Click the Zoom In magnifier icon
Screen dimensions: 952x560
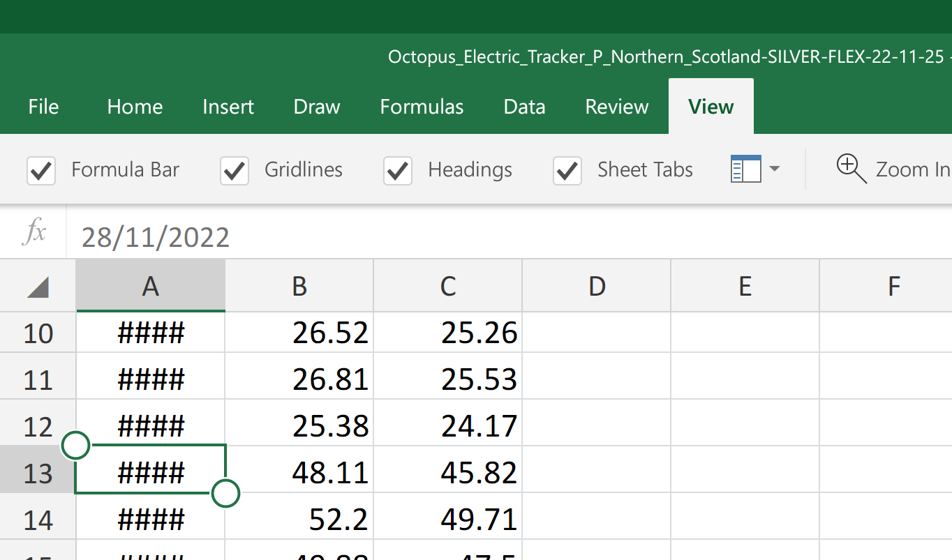click(851, 169)
